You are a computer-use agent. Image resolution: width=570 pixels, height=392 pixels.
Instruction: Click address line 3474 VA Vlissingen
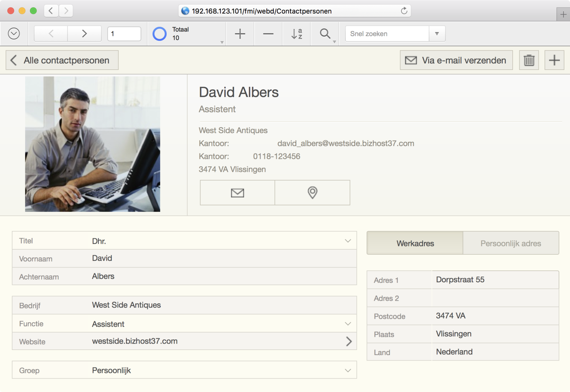[232, 169]
